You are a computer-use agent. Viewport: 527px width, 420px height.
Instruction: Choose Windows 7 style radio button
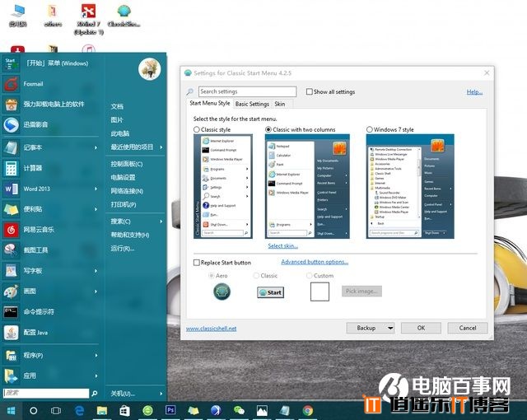370,129
